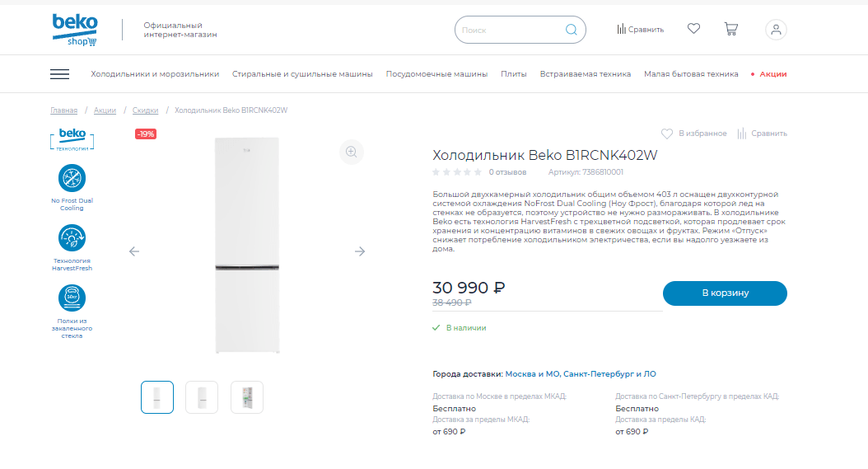Click the HarvestFresh technology icon

coord(72,238)
